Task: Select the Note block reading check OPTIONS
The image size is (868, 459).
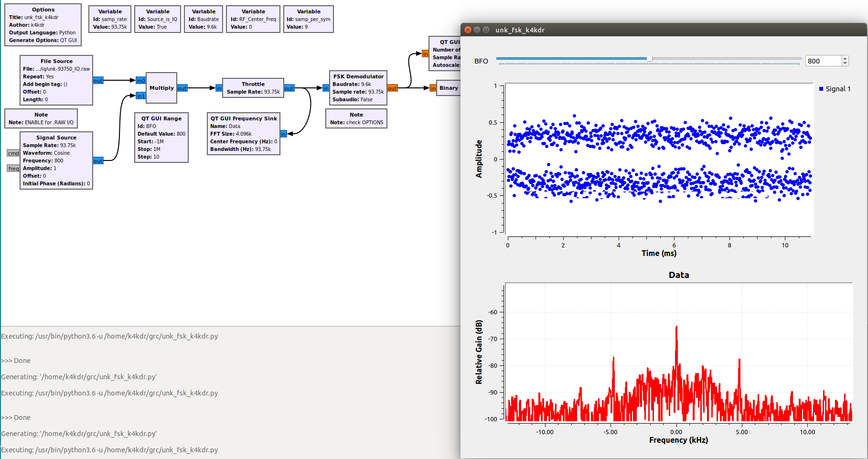Action: pos(356,118)
